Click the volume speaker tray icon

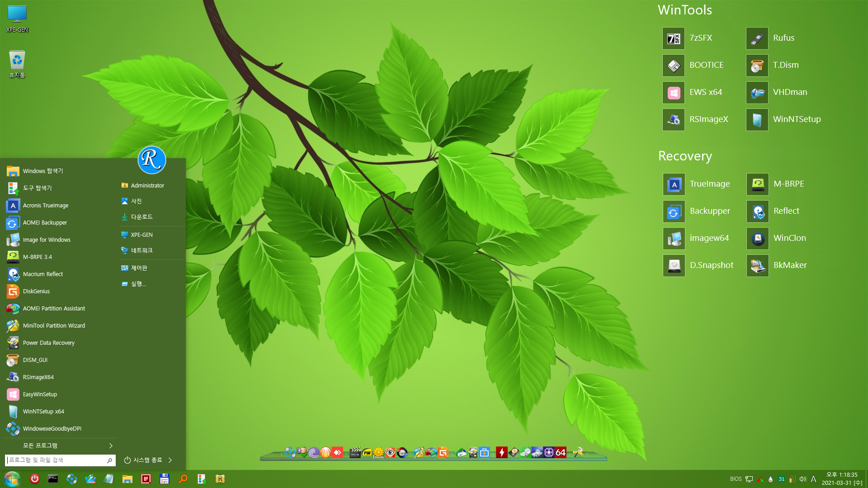(803, 479)
